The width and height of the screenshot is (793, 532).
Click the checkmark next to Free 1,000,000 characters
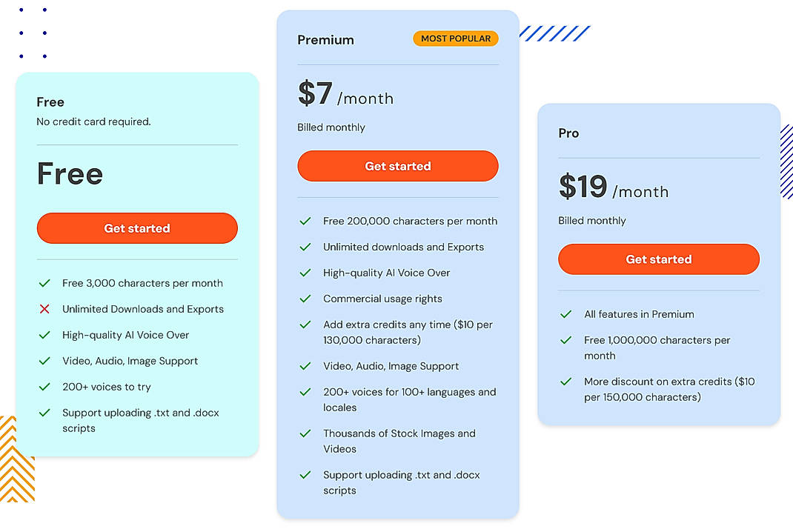pos(568,340)
